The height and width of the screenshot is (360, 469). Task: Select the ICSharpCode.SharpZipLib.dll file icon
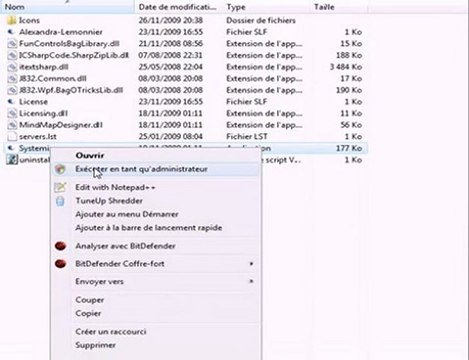point(12,55)
